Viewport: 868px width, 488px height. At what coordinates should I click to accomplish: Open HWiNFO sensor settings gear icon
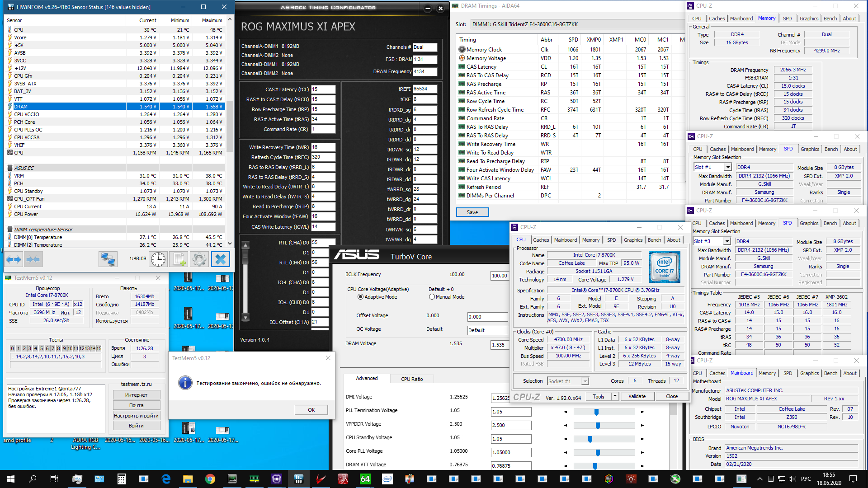tap(199, 259)
